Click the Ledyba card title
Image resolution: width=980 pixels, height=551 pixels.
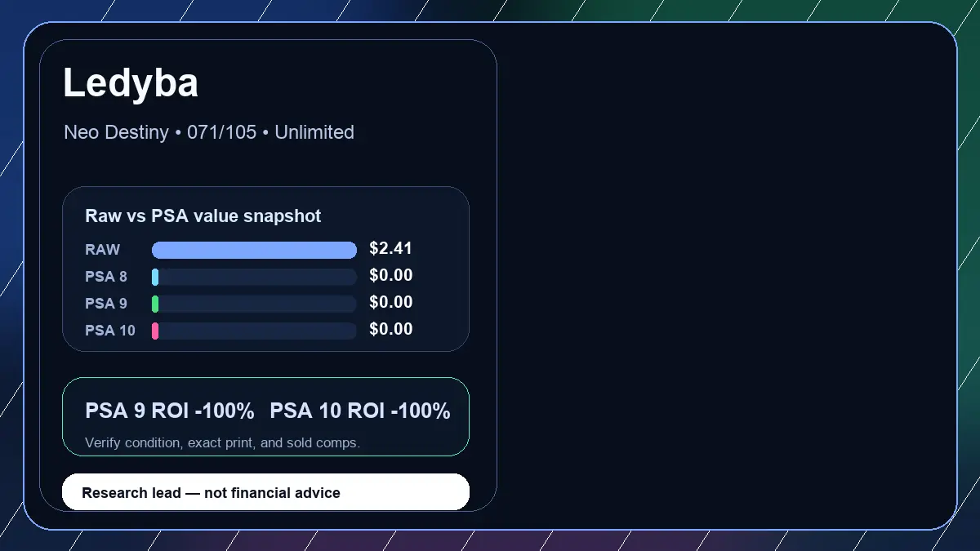point(131,83)
